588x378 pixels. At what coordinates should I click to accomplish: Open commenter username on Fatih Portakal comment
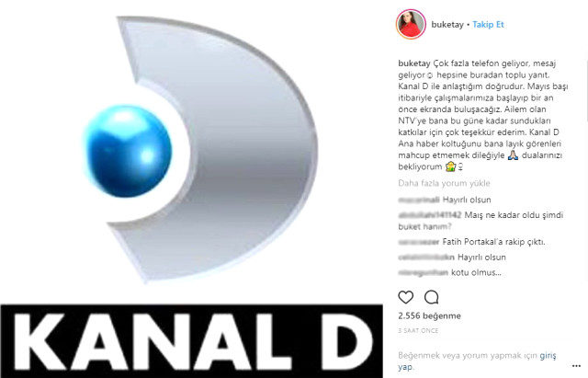click(419, 242)
